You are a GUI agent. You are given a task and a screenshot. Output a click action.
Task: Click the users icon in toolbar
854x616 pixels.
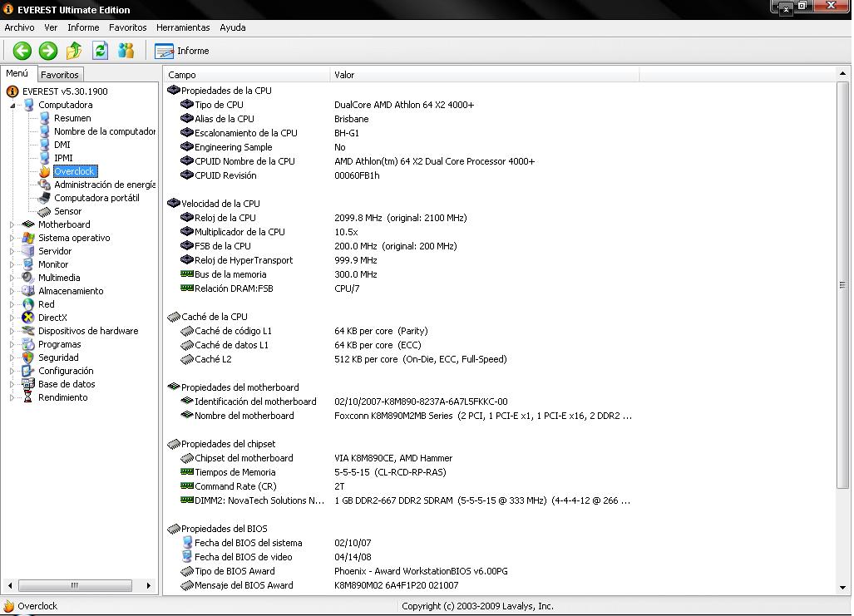(x=126, y=51)
